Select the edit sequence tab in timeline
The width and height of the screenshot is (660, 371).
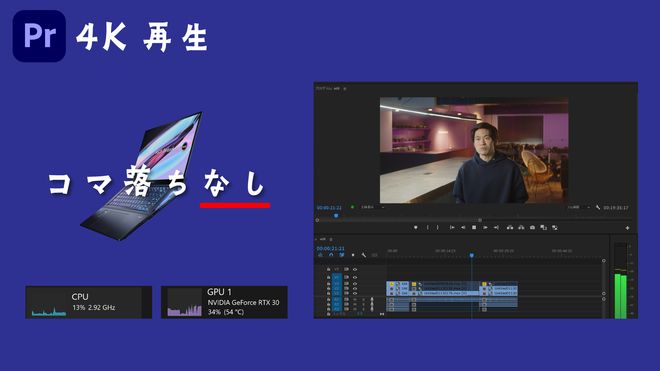click(x=323, y=239)
